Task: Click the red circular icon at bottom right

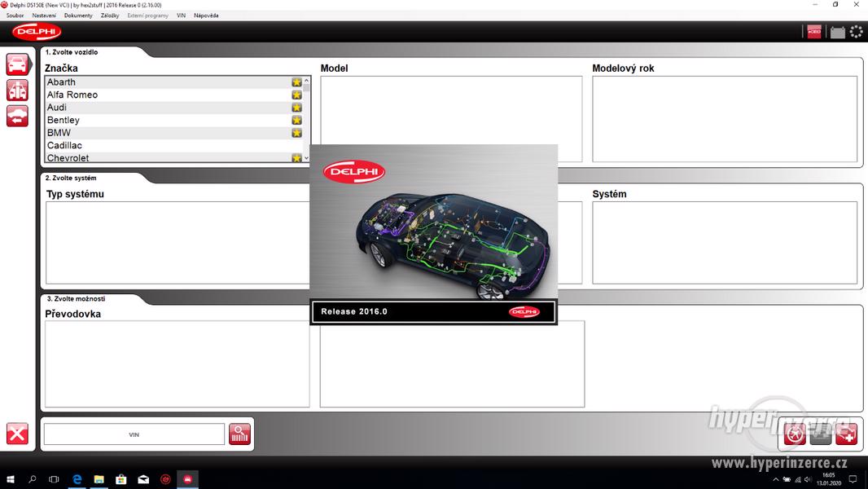Action: 795,434
